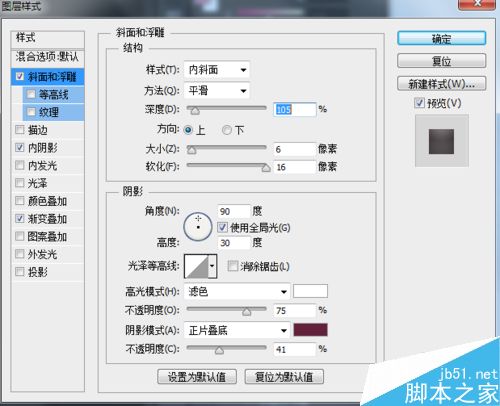The width and height of the screenshot is (500, 406).
Task: Select direction 上 radio button
Action: 188,130
